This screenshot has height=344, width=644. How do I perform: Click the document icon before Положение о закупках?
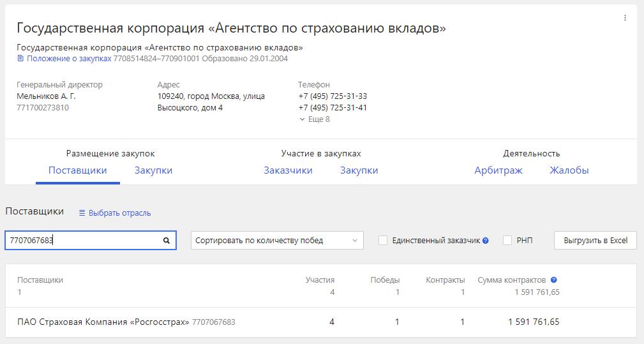click(x=20, y=59)
